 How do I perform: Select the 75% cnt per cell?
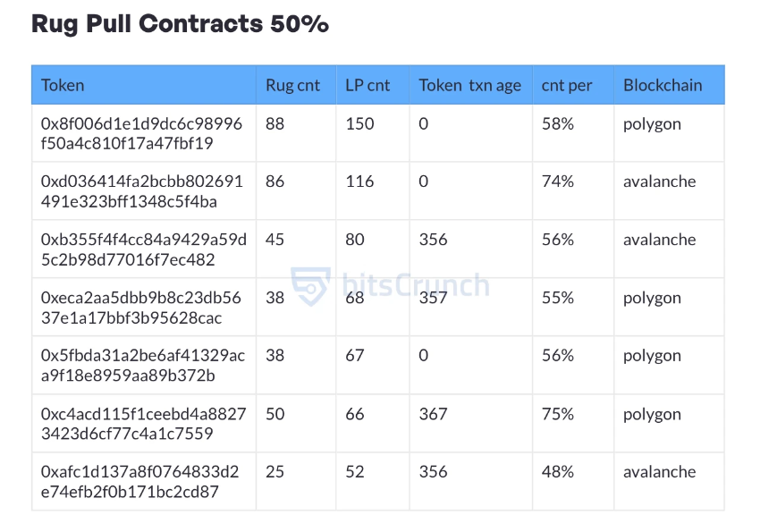558,414
